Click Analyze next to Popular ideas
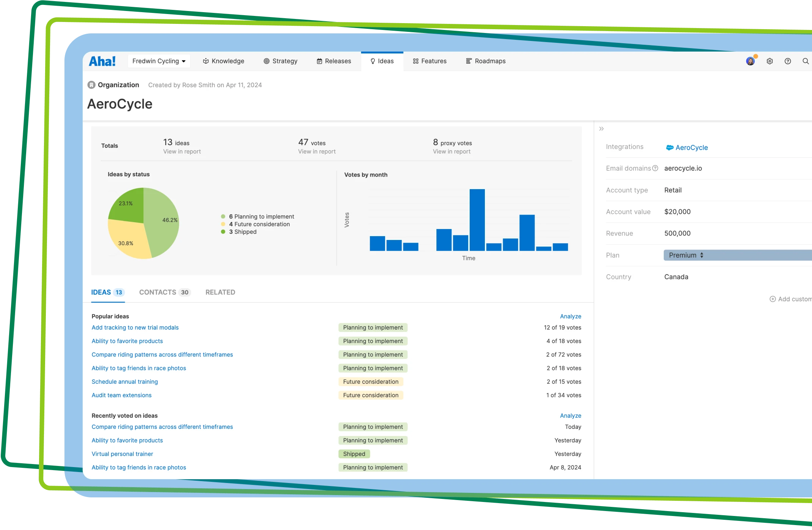The image size is (812, 530). click(570, 316)
